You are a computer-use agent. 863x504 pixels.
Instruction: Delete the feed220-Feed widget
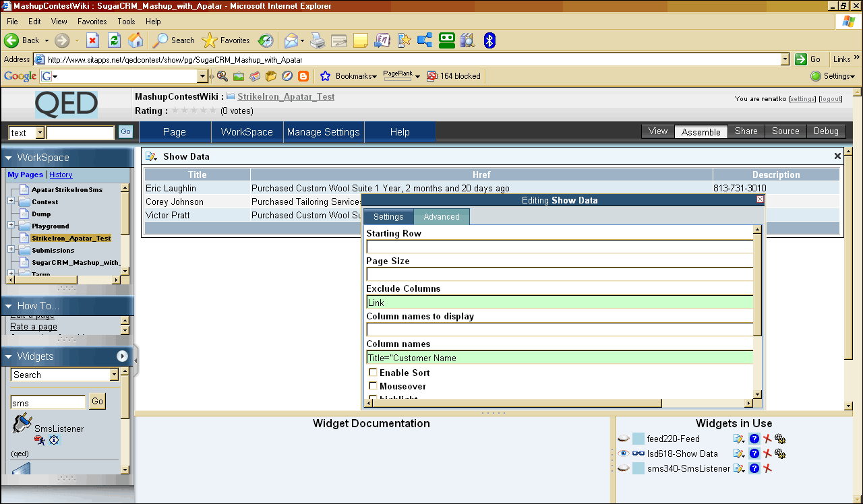point(767,439)
